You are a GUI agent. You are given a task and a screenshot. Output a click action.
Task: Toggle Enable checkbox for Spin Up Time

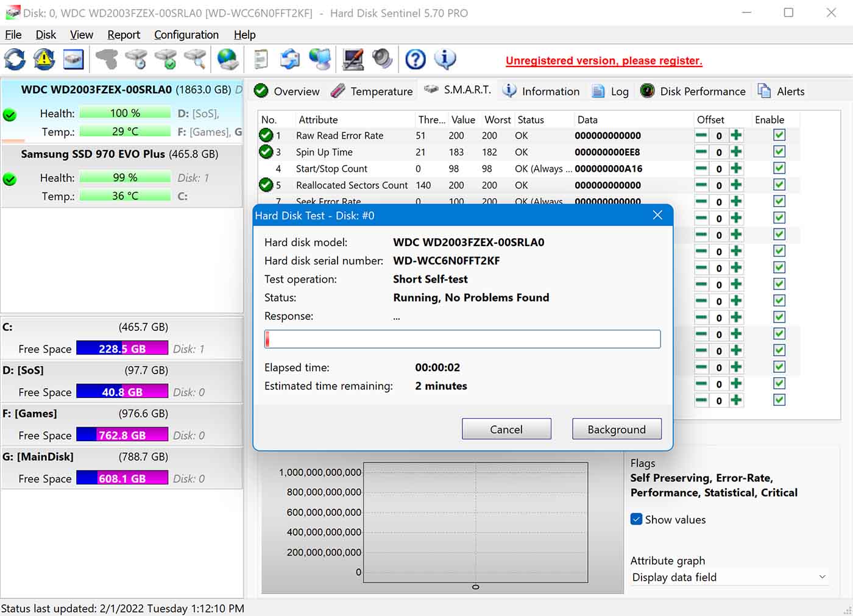pyautogui.click(x=779, y=152)
